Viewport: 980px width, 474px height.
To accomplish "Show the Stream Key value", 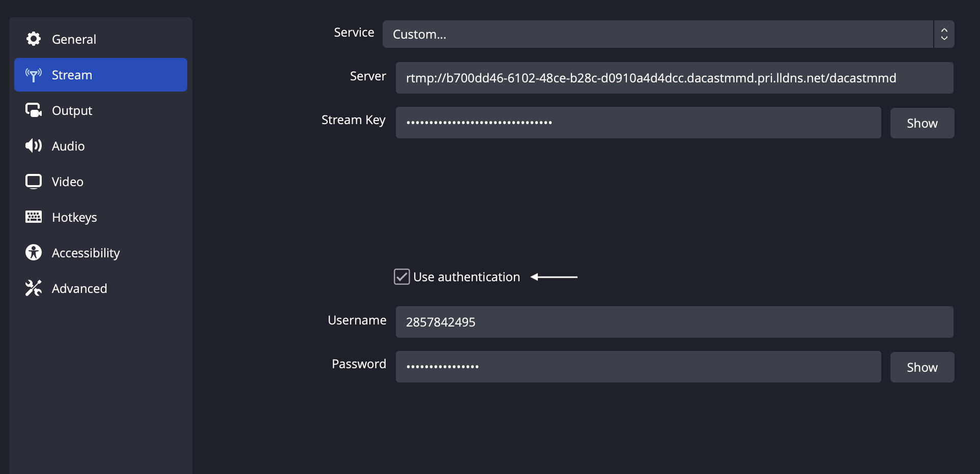I will coord(922,123).
